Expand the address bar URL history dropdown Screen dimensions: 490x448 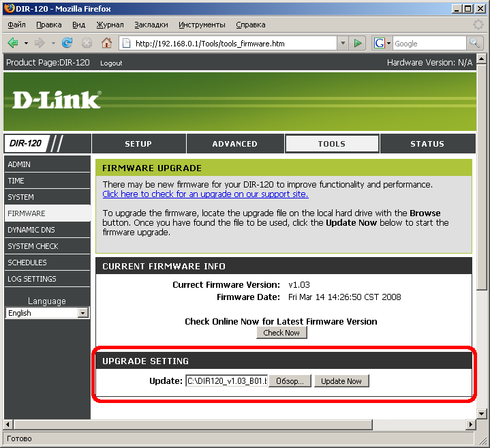343,43
